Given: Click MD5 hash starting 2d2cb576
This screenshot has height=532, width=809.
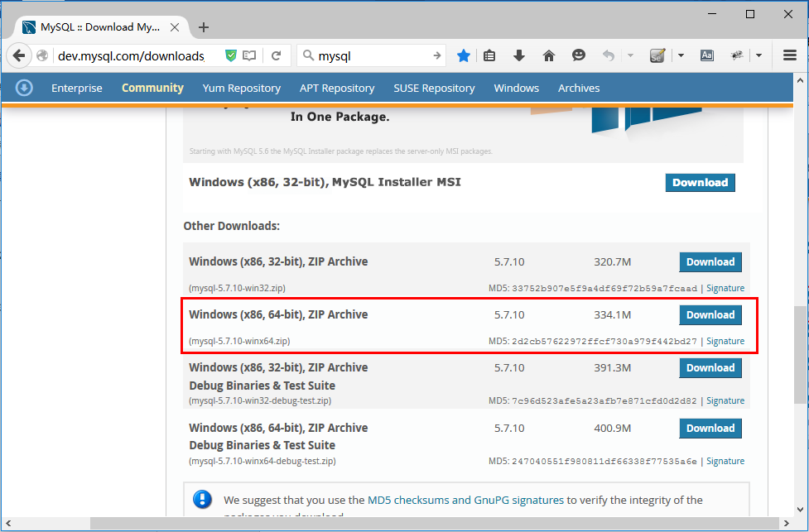Looking at the screenshot, I should coord(604,341).
